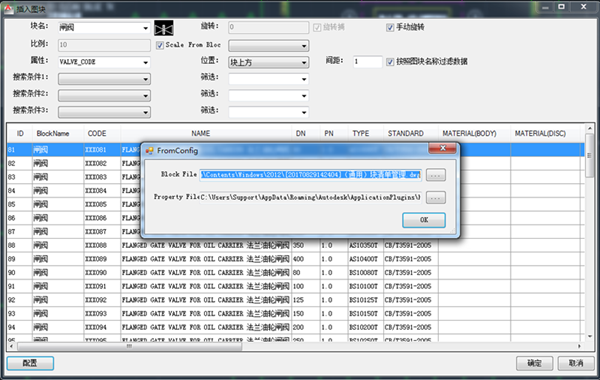This screenshot has width=600, height=380.
Task: Click the vertical scrollbar up arrow
Action: (590, 129)
